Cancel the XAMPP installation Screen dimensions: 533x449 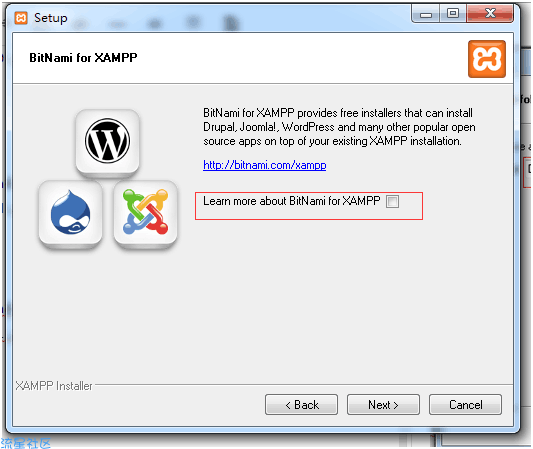tap(465, 404)
